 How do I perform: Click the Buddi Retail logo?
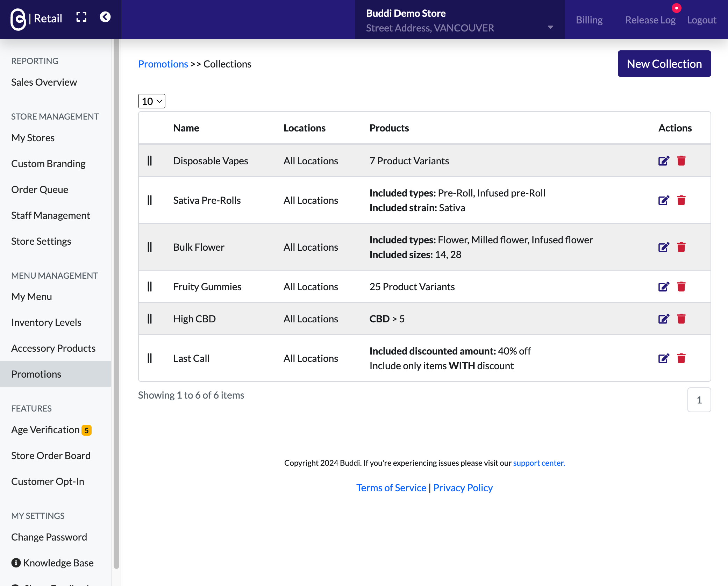(x=36, y=19)
